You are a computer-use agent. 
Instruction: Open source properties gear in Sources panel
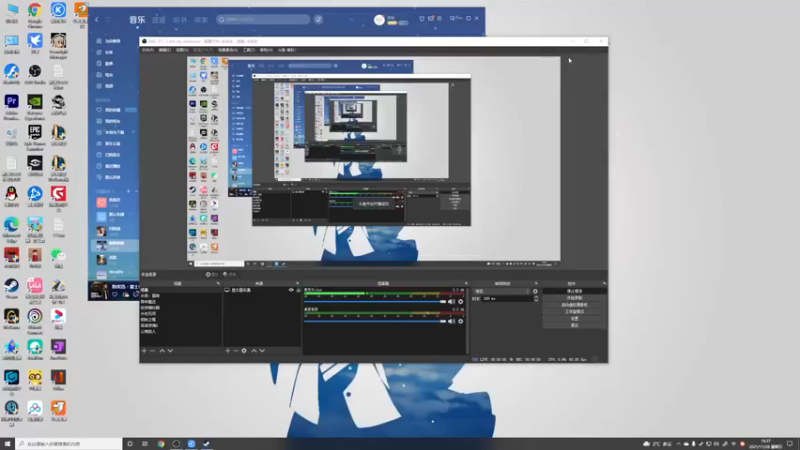click(x=244, y=351)
